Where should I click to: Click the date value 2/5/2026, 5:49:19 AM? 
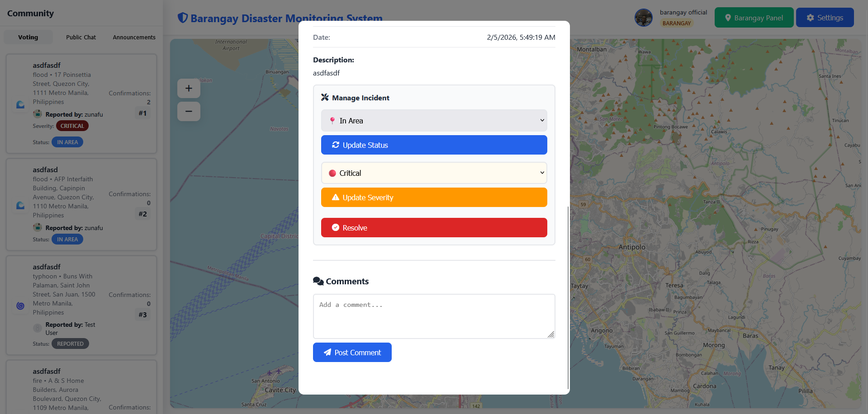pos(521,37)
